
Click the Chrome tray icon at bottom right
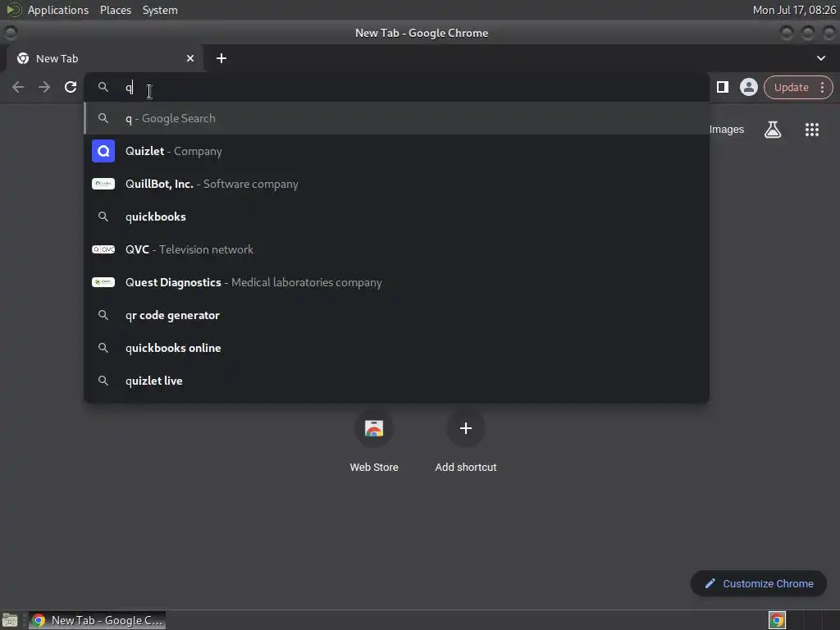pos(777,620)
